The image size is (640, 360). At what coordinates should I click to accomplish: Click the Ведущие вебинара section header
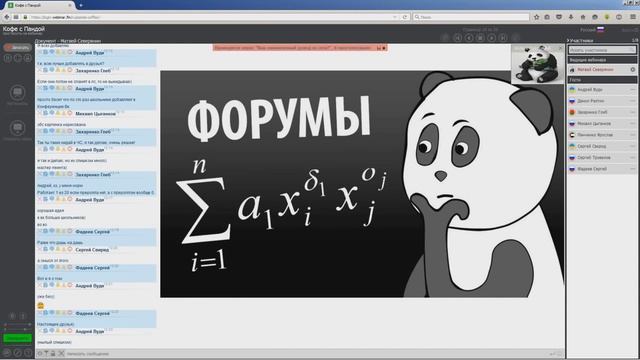pyautogui.click(x=602, y=60)
